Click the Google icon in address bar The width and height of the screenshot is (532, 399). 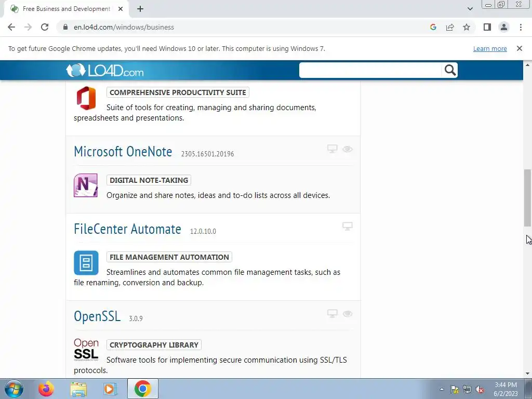tap(433, 27)
